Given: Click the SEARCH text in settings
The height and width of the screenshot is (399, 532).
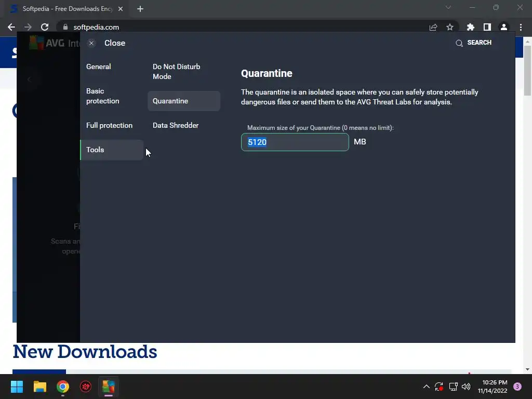Looking at the screenshot, I should 479,43.
